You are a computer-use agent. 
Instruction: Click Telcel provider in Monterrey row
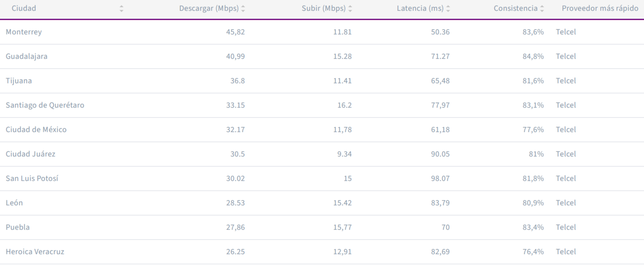click(x=566, y=32)
